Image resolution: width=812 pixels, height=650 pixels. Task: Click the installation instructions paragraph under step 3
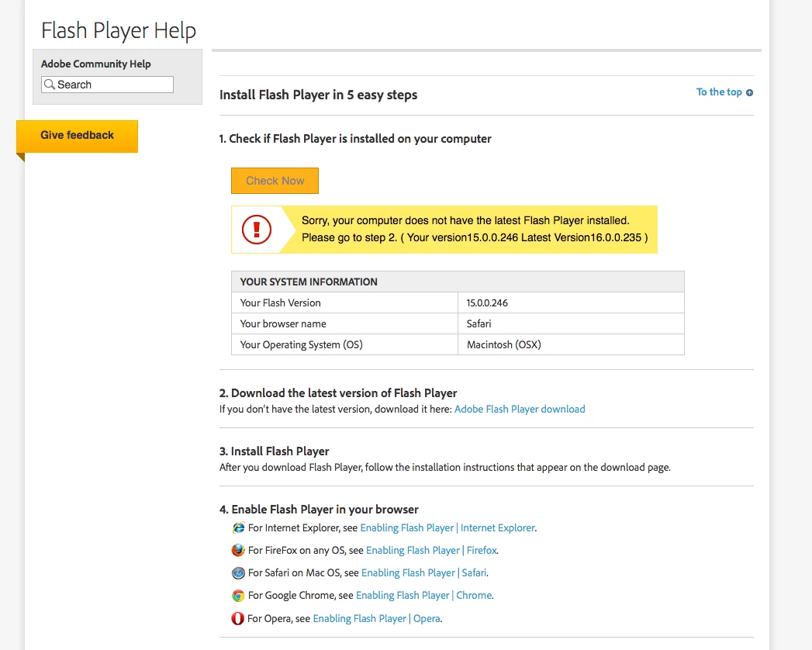(445, 467)
